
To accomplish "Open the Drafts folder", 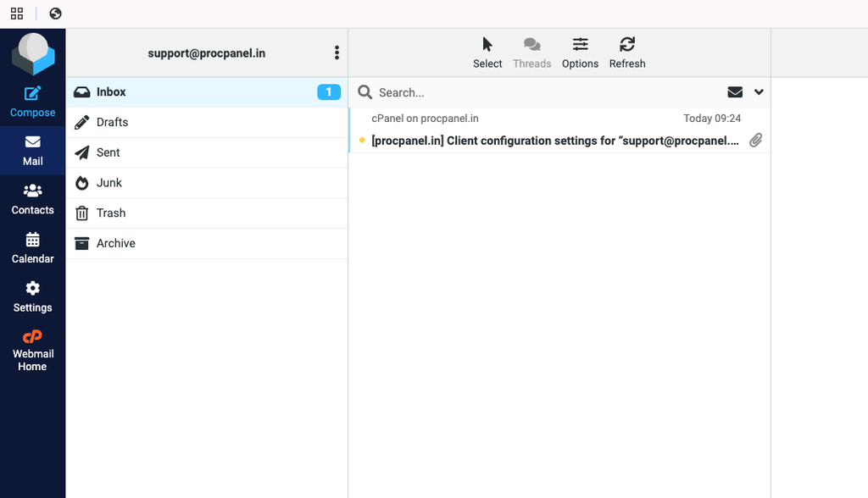I will [207, 122].
